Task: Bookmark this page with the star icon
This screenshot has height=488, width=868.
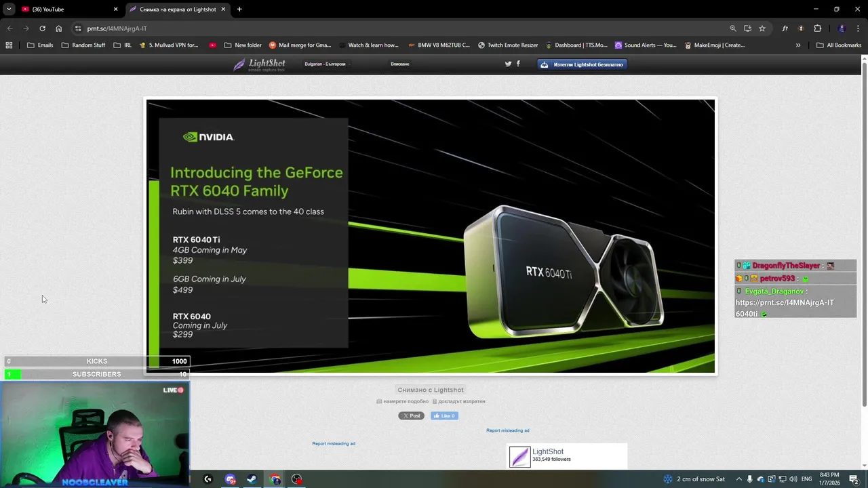Action: coord(762,28)
